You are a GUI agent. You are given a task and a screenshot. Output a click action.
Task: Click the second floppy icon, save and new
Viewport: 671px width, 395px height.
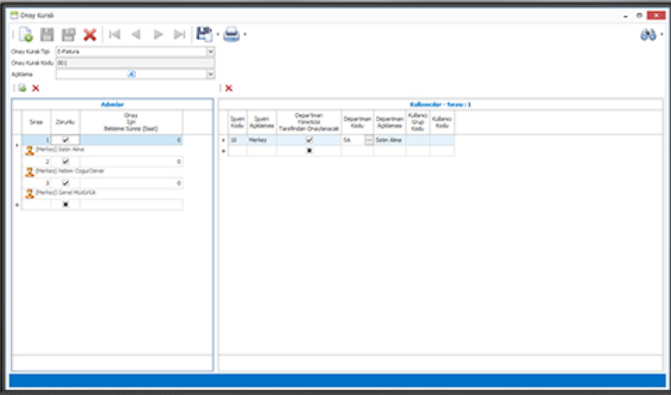(68, 35)
